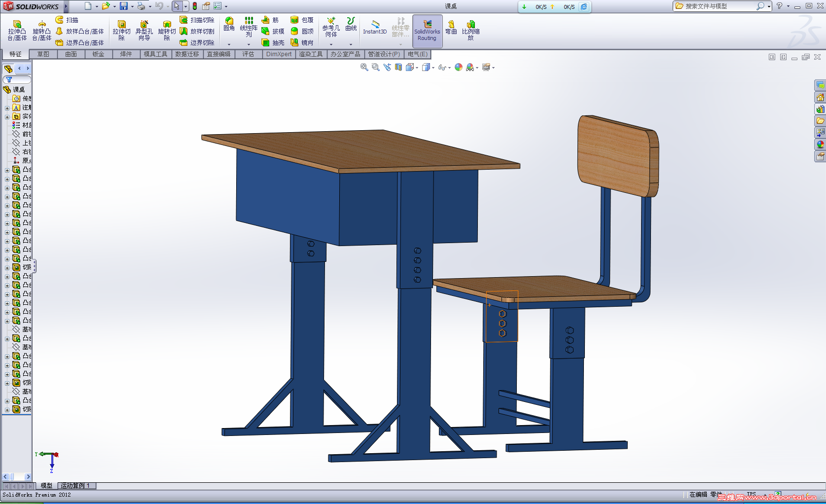The height and width of the screenshot is (504, 826).
Task: Select the Curves (曲线) tool
Action: 351,24
